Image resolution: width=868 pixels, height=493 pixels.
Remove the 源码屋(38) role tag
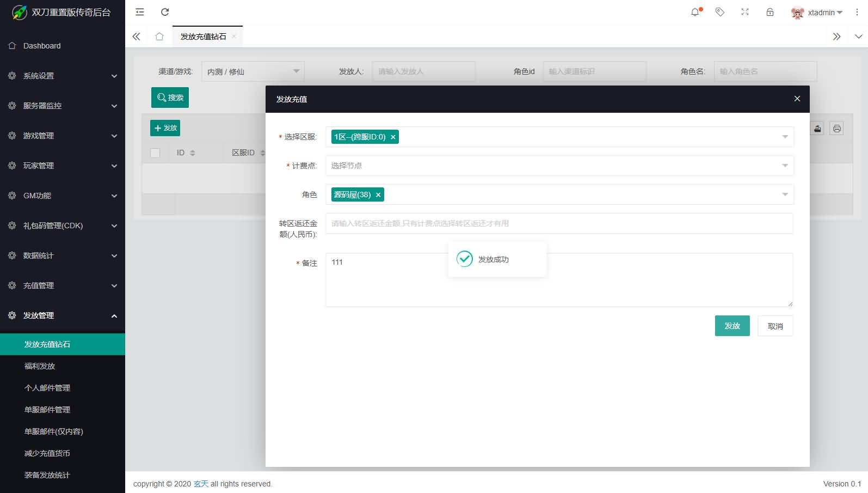tap(378, 195)
